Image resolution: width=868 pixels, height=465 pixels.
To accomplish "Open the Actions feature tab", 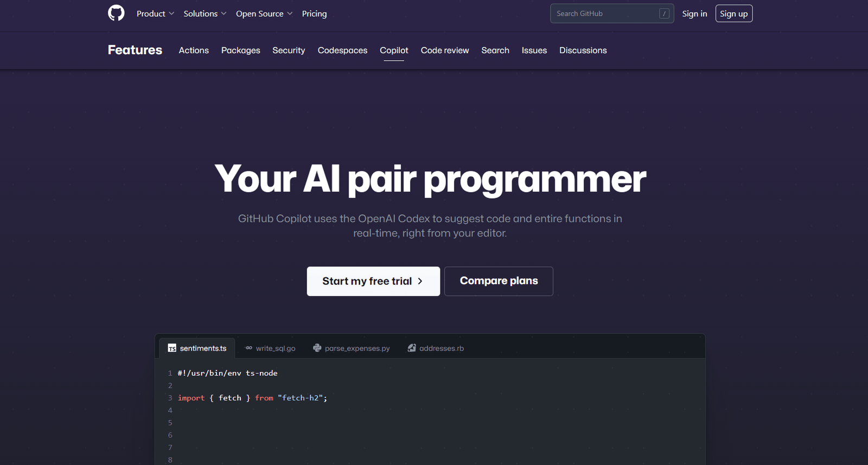I will tap(194, 50).
